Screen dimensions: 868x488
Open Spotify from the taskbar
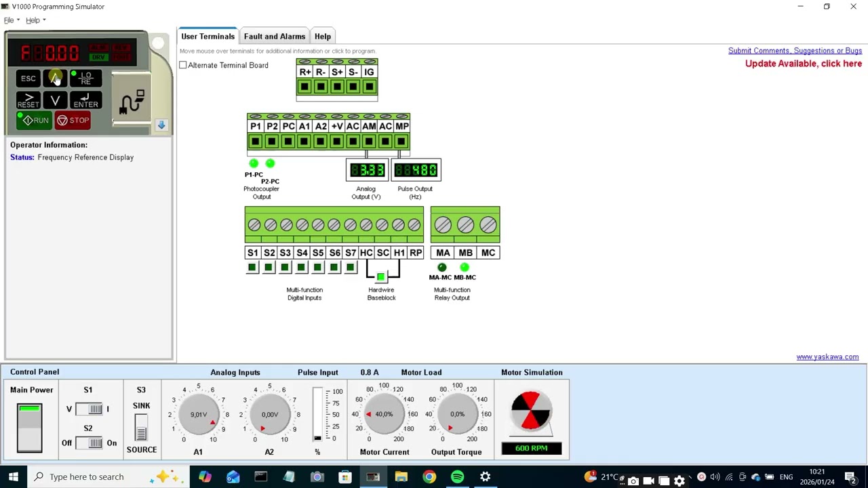pos(457,476)
